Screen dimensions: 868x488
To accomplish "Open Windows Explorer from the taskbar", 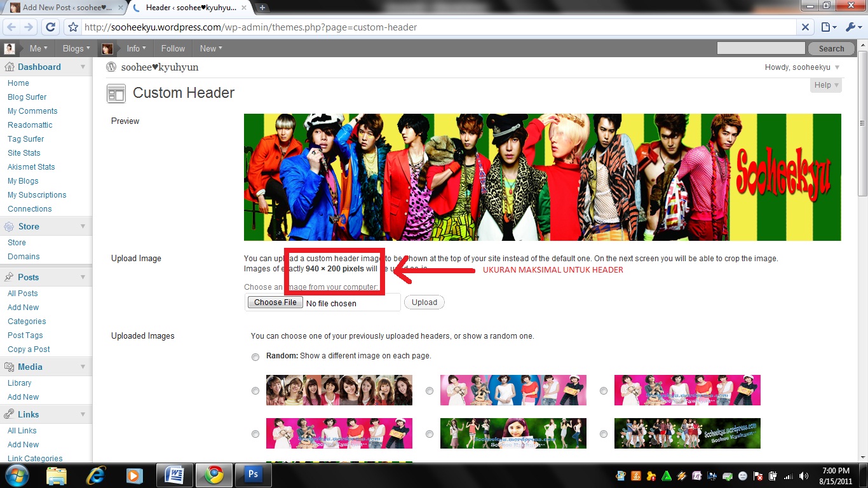I will (x=56, y=475).
